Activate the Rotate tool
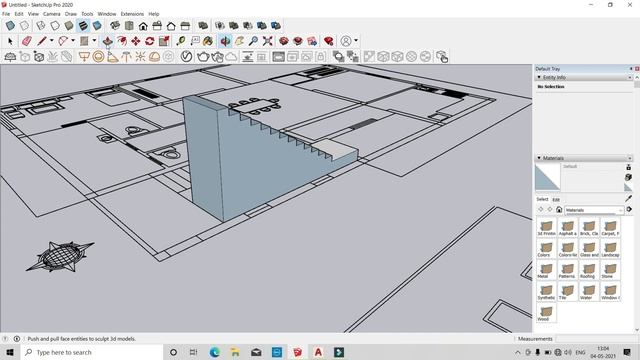640x360 pixels. (x=150, y=41)
